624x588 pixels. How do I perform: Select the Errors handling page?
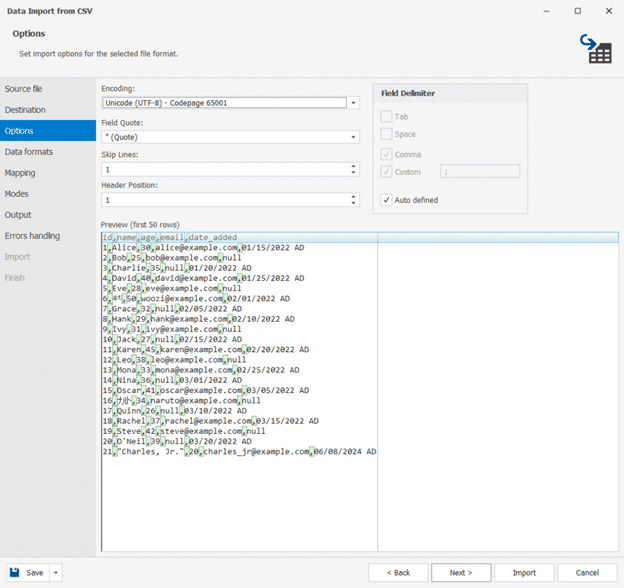(32, 236)
